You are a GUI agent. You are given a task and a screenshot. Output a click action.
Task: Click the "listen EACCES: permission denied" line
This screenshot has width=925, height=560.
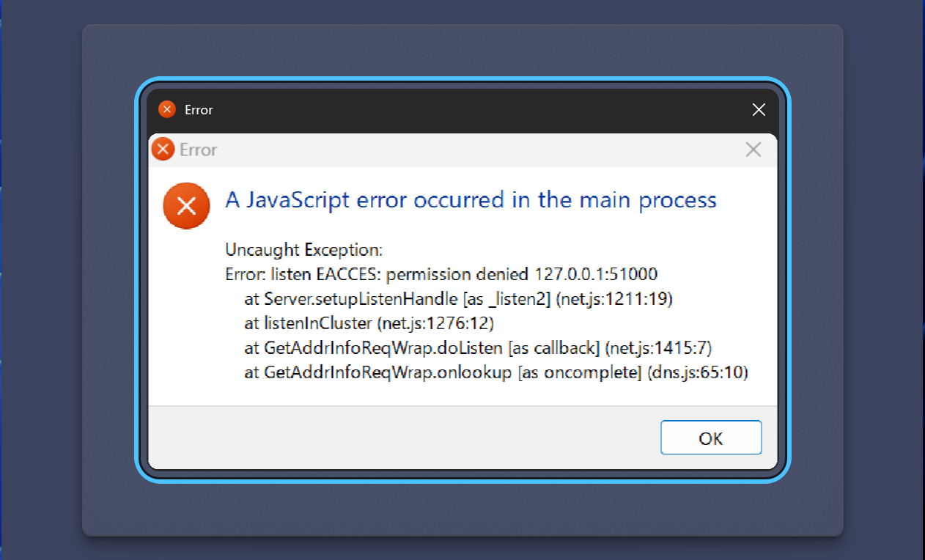coord(441,275)
